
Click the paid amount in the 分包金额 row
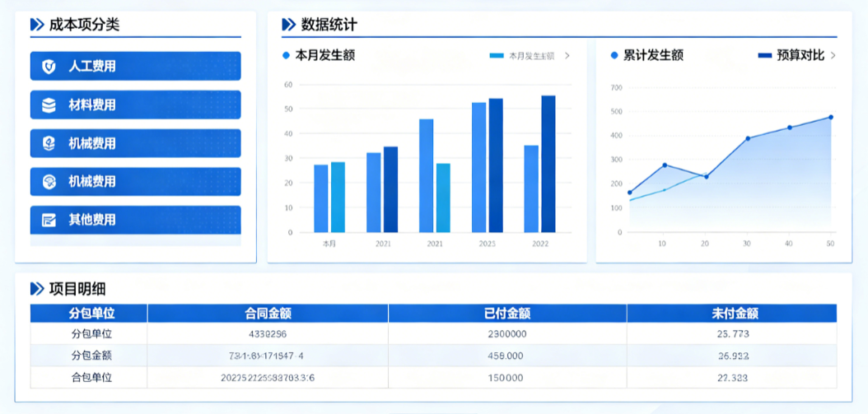click(x=507, y=356)
